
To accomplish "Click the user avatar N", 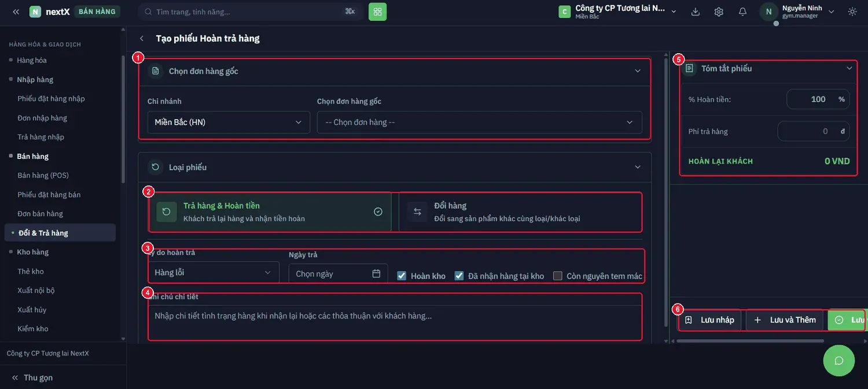I will click(x=768, y=12).
